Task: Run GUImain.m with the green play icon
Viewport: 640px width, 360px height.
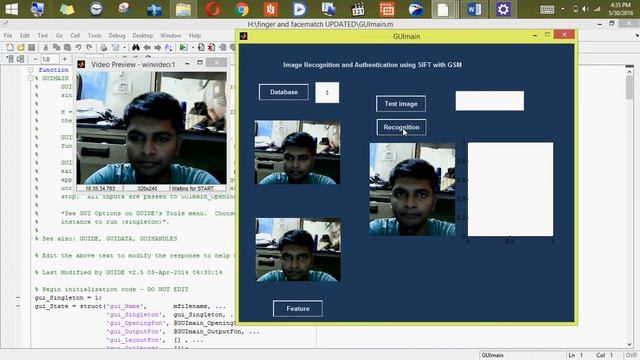Action: point(183,48)
